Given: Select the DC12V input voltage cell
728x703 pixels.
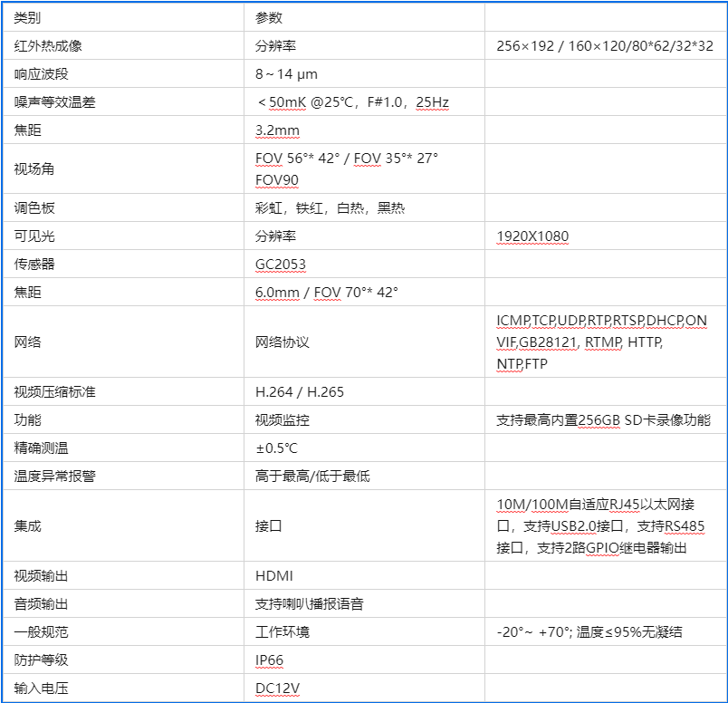Looking at the screenshot, I should 277,688.
